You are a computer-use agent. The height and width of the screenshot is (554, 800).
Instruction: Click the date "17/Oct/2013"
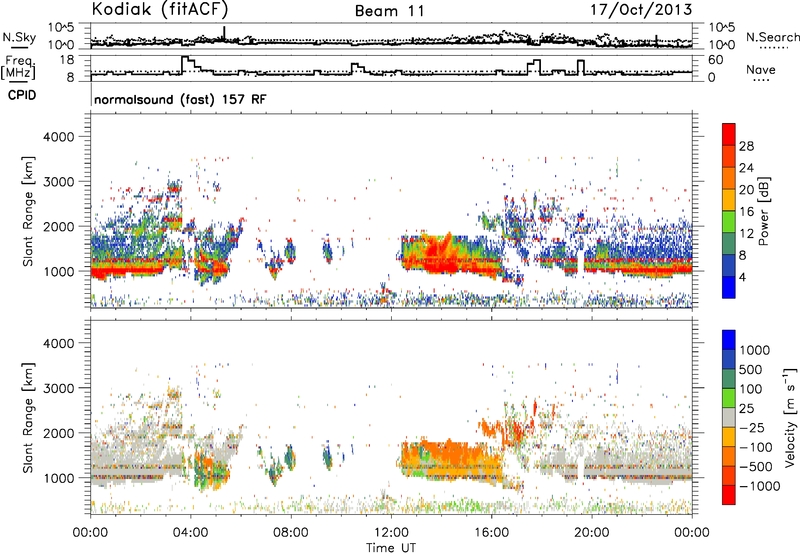[x=641, y=10]
